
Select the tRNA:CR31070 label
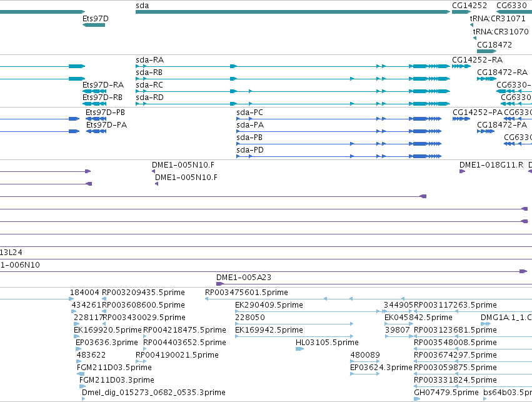click(501, 31)
